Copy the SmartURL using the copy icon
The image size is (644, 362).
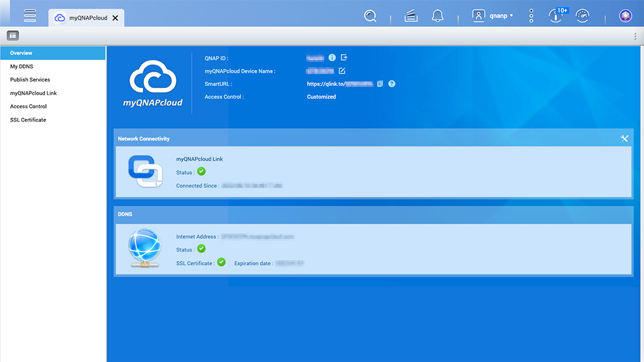point(379,83)
